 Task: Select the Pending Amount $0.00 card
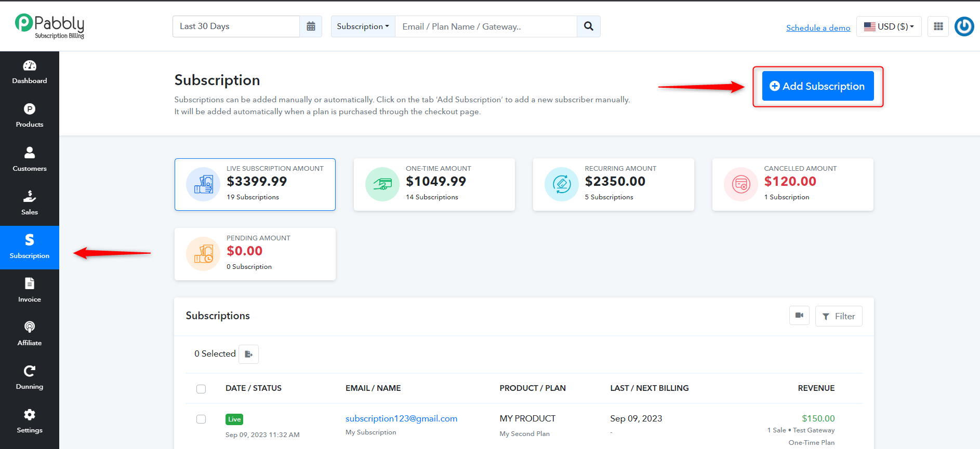255,254
